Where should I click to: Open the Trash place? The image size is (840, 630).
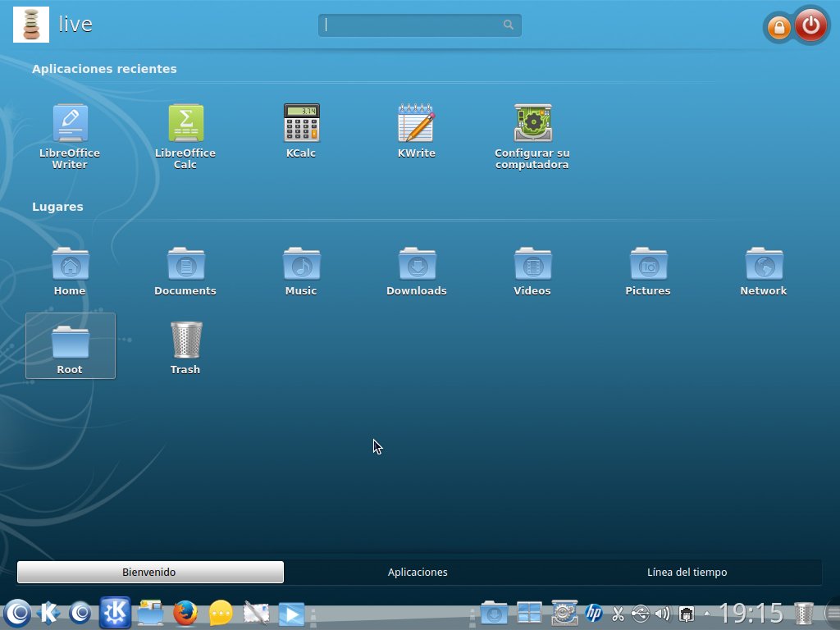[x=185, y=348]
